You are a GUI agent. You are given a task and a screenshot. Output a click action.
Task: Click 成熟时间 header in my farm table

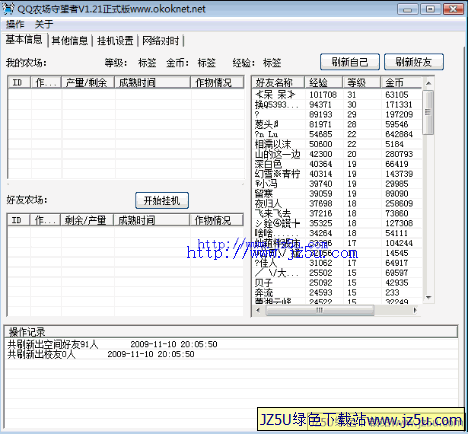153,82
